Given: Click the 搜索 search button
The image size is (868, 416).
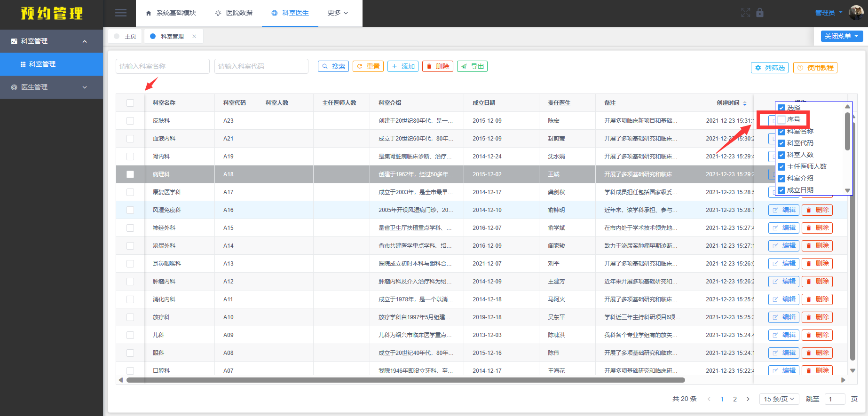Looking at the screenshot, I should (x=333, y=66).
